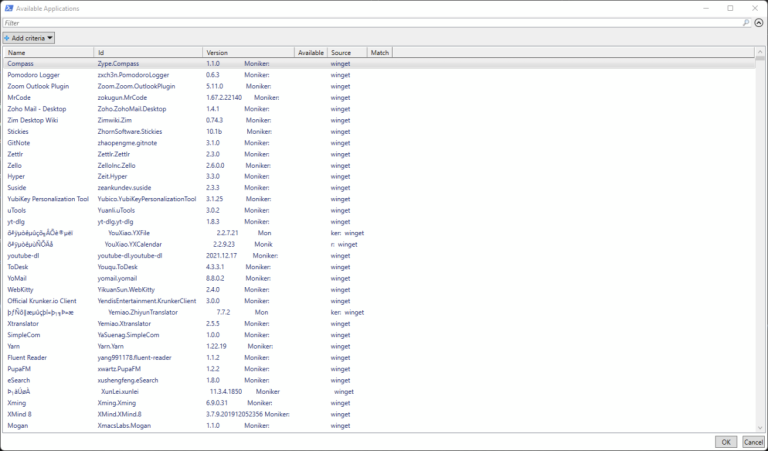Image resolution: width=768 pixels, height=451 pixels.
Task: Select the XMind 8 row
Action: pos(380,414)
